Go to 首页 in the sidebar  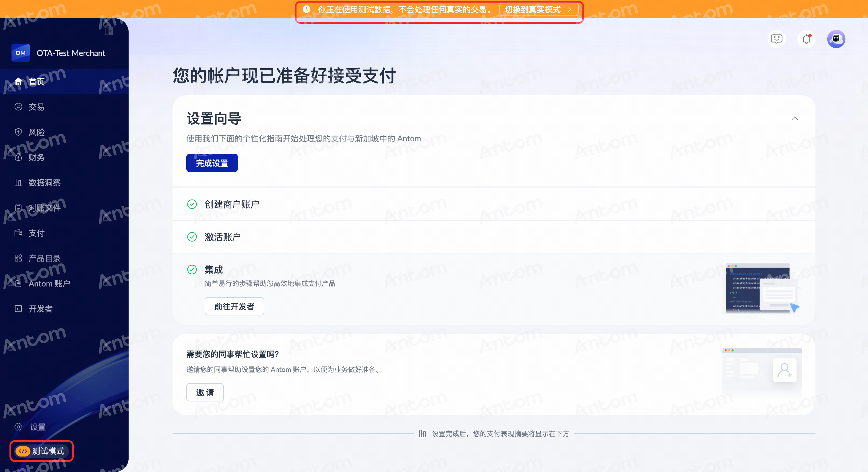pyautogui.click(x=64, y=81)
